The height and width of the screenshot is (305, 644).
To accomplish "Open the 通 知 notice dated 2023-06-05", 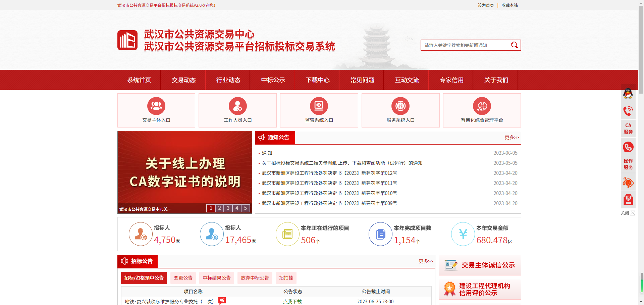I will point(267,153).
